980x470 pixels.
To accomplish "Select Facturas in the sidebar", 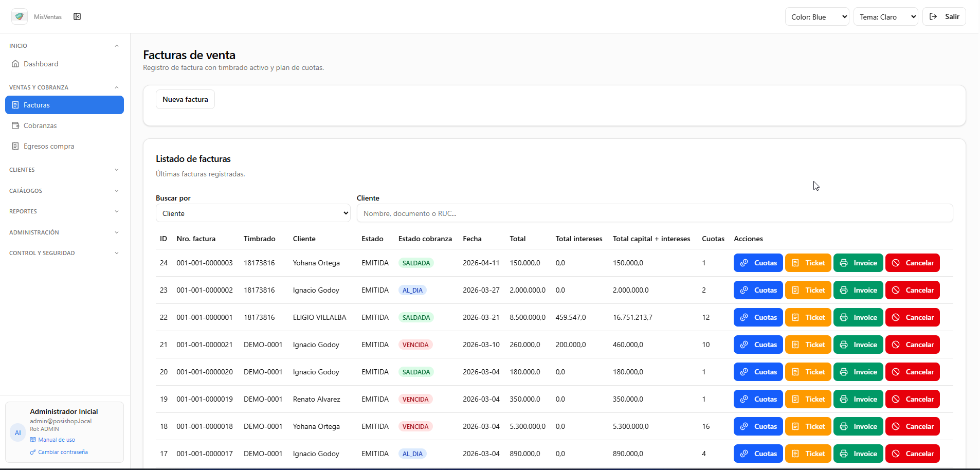I will (x=64, y=105).
